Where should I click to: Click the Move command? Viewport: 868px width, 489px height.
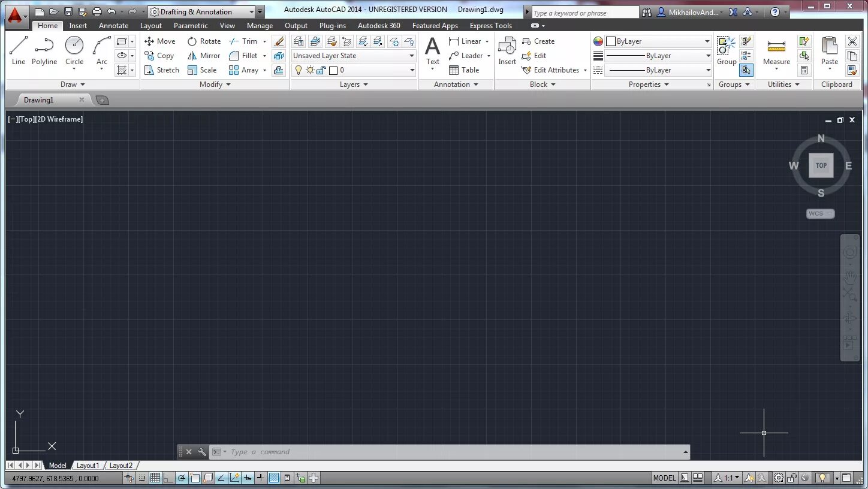pos(160,41)
